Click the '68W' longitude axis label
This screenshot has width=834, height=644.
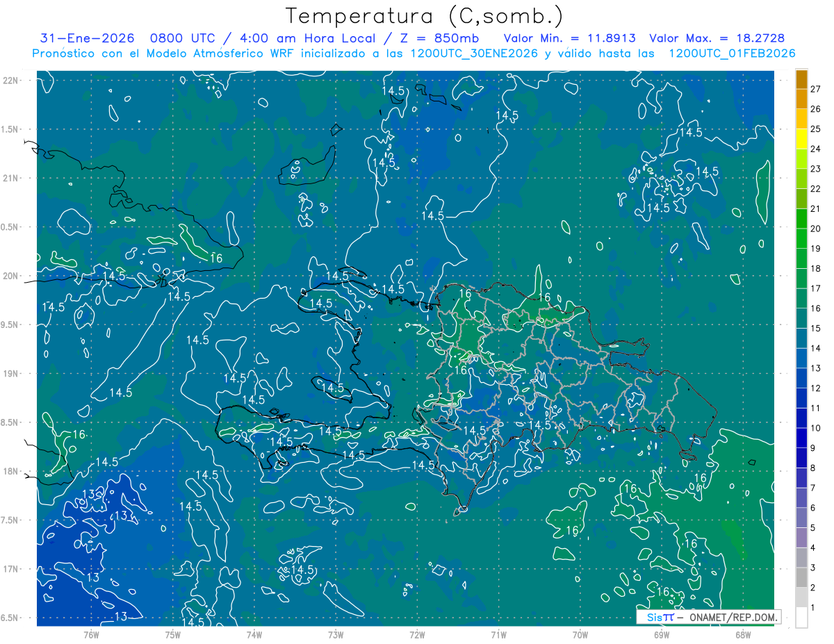click(x=743, y=634)
